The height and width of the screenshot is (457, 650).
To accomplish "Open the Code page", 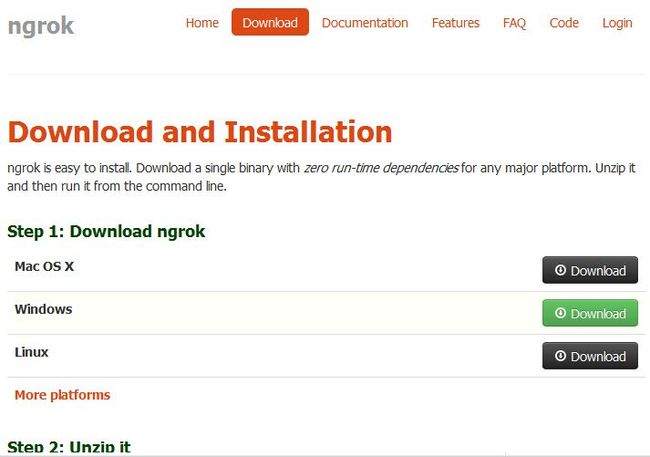I will pos(564,22).
